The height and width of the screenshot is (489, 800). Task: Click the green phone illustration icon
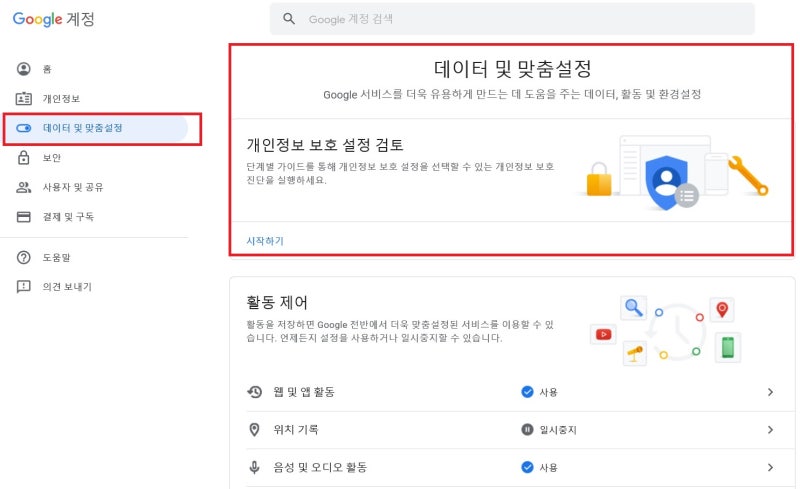click(728, 348)
